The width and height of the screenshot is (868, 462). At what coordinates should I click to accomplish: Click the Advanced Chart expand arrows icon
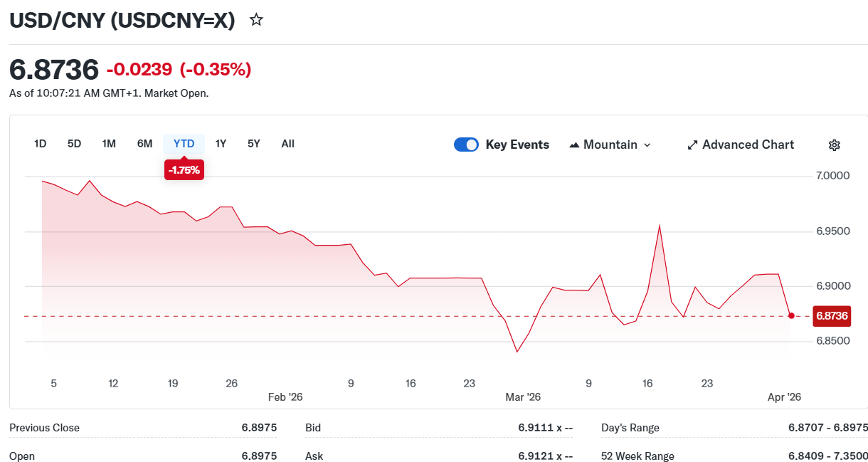pyautogui.click(x=692, y=145)
